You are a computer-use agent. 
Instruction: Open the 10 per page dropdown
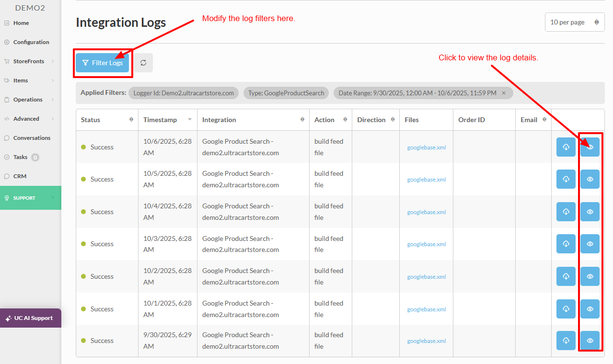(575, 22)
